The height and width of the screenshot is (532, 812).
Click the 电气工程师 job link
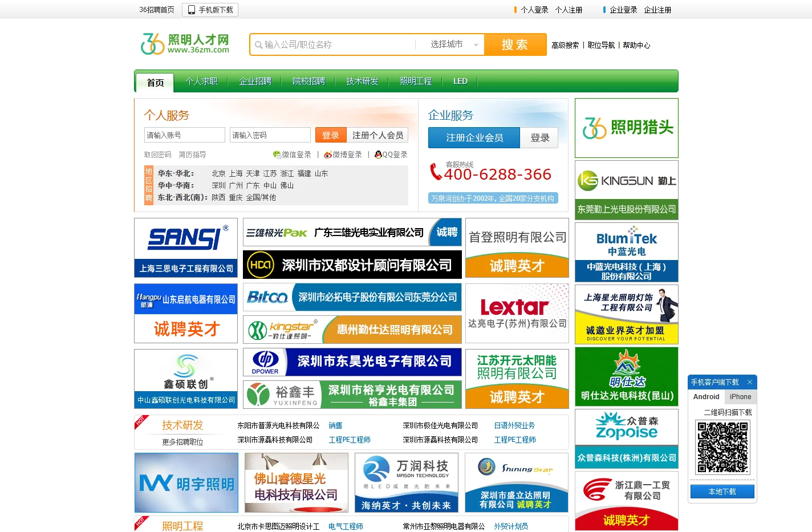346,526
